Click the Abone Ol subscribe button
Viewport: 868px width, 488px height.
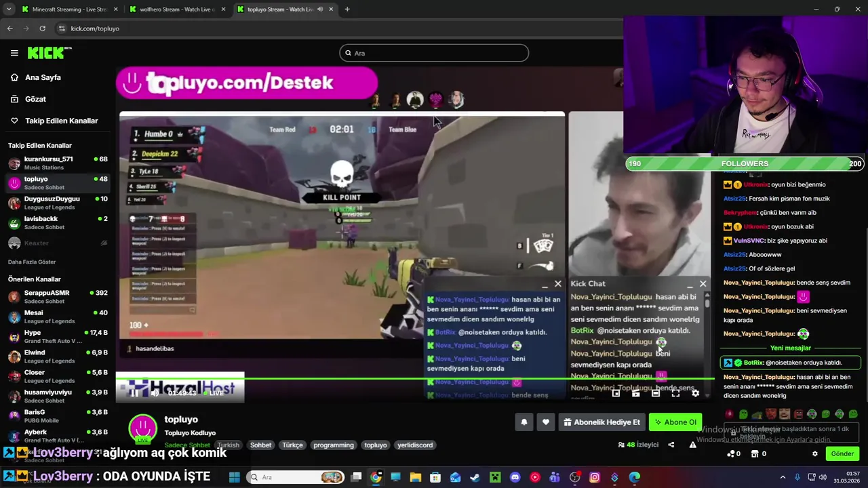675,422
